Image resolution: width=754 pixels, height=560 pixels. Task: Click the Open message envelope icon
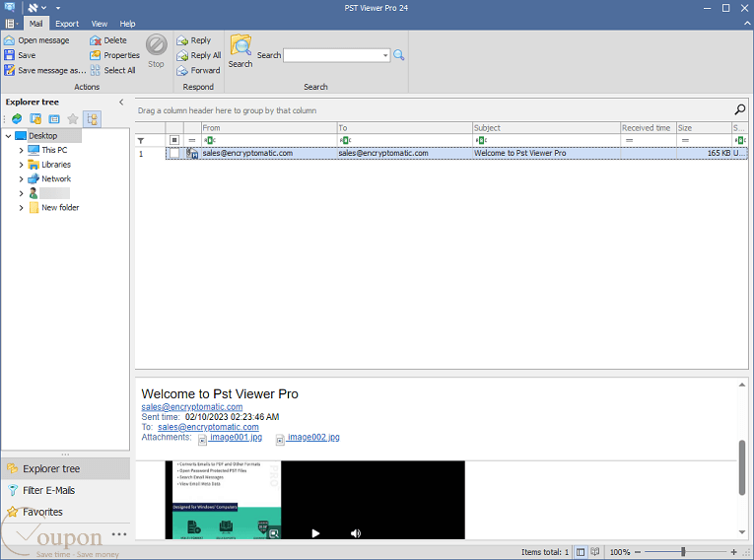9,40
